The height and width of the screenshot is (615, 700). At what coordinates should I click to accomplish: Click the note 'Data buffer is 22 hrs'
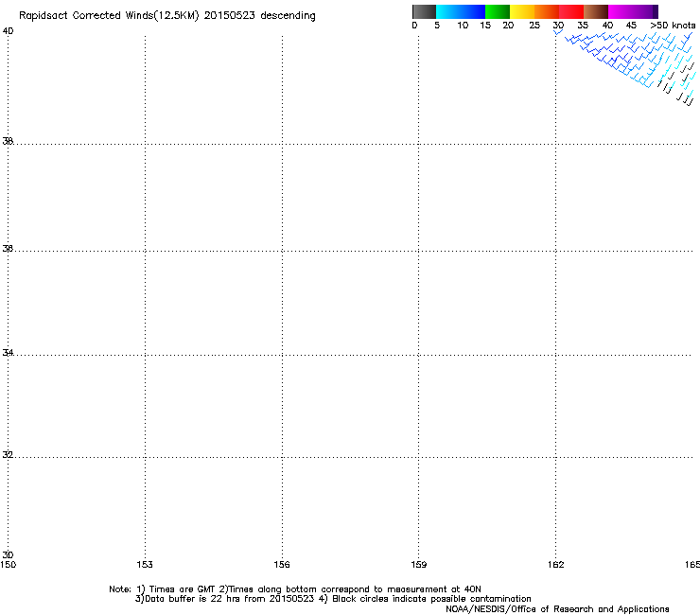[x=187, y=599]
